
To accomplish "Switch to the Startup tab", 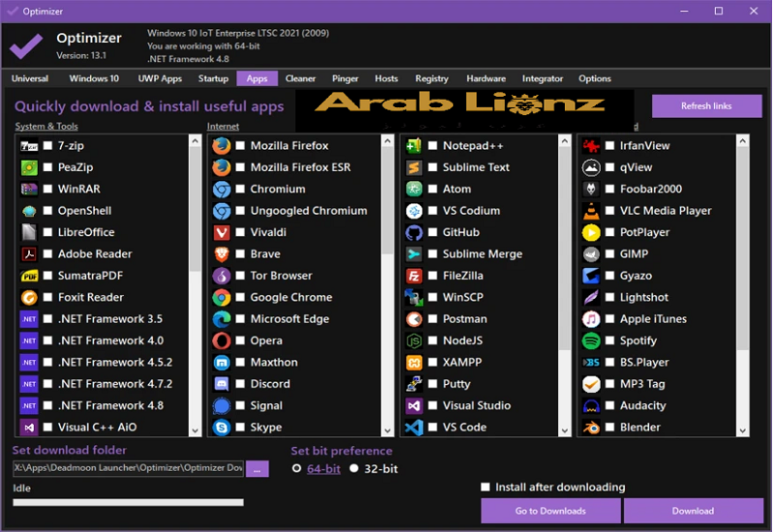I will tap(213, 78).
